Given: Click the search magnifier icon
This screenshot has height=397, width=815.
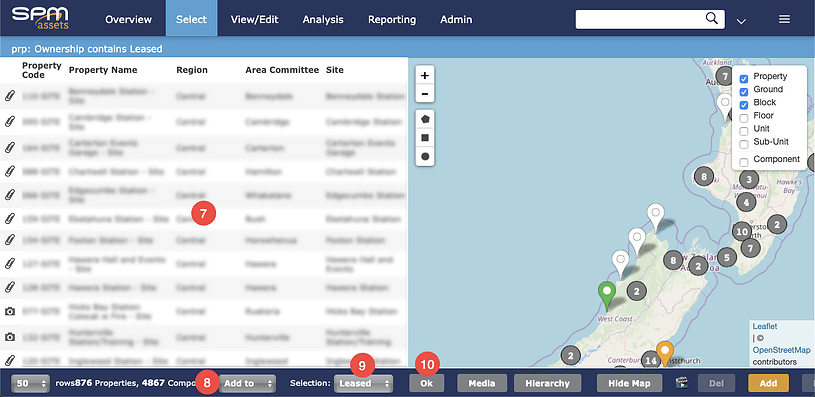Looking at the screenshot, I should (711, 19).
